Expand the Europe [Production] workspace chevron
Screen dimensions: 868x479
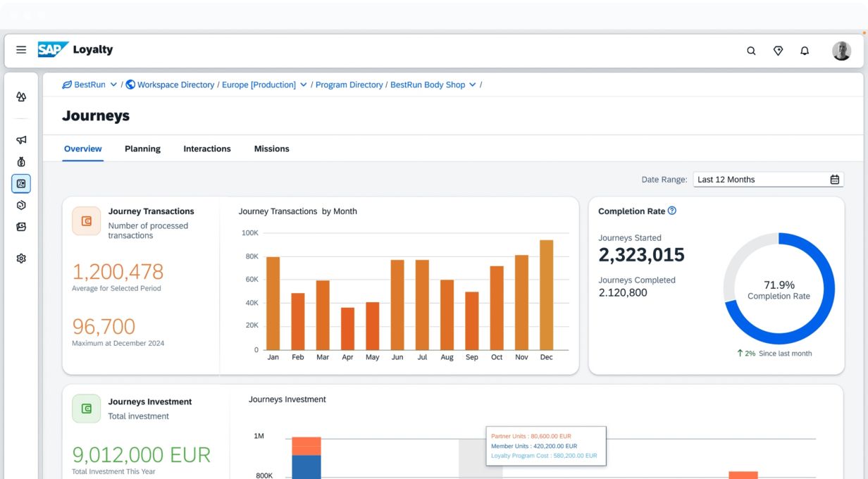(x=304, y=85)
